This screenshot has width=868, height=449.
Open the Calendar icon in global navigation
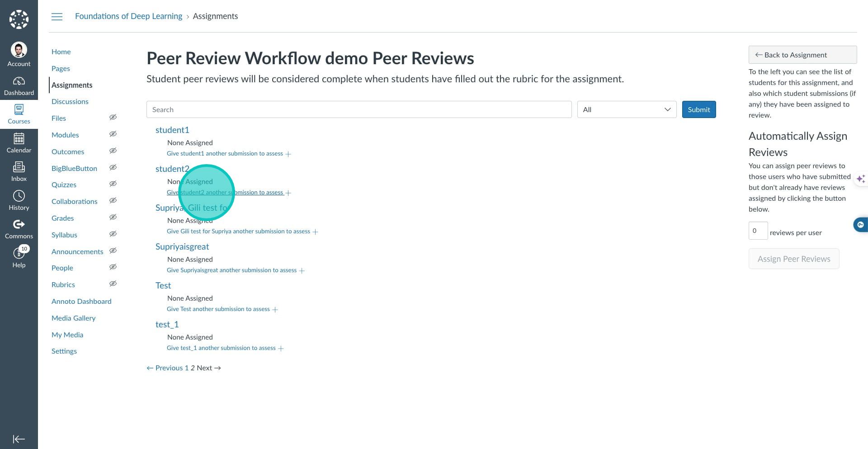coord(19,139)
